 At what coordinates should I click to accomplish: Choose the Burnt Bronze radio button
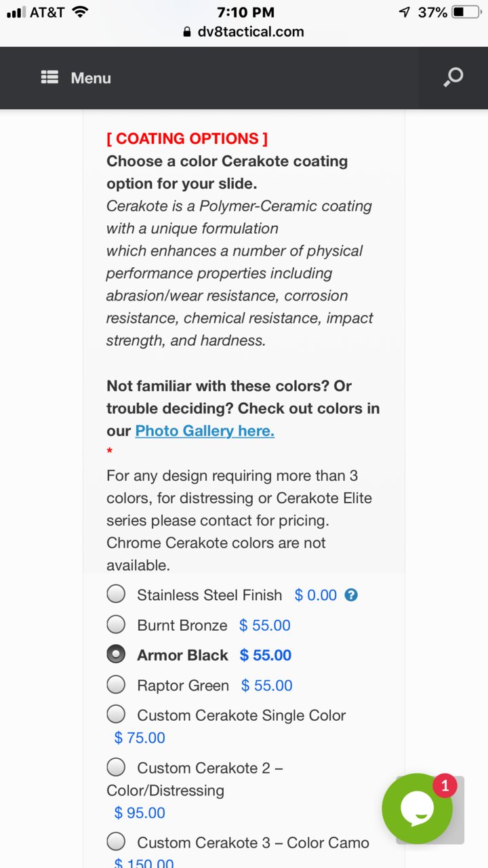click(116, 624)
